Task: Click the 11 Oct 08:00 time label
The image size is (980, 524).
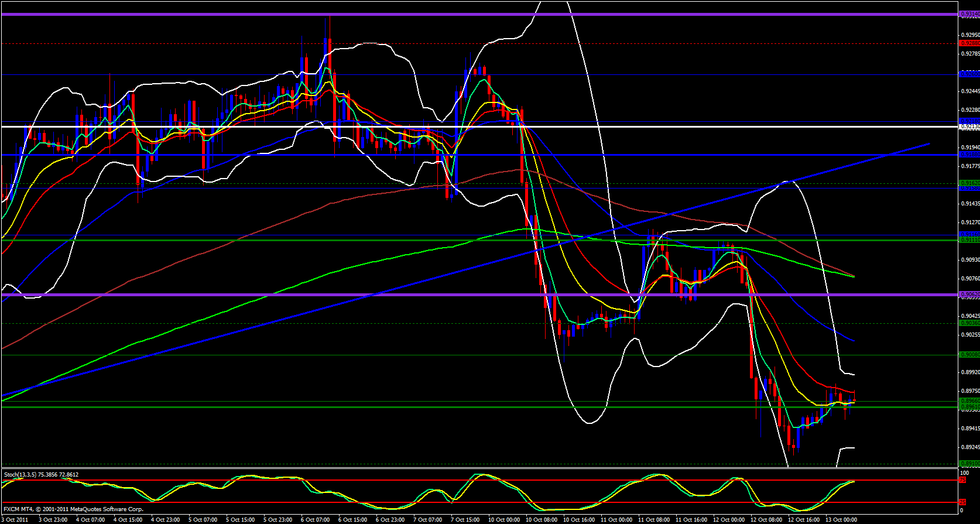Action: (x=653, y=520)
